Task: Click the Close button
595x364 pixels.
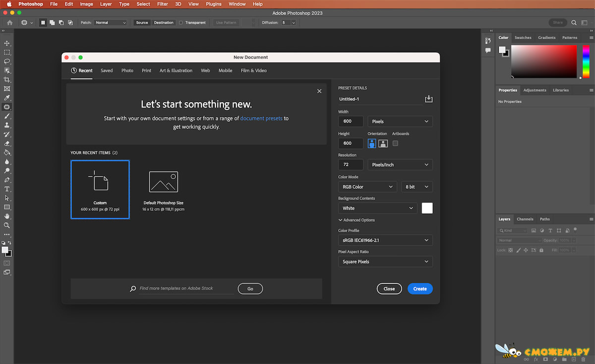Action: point(389,289)
